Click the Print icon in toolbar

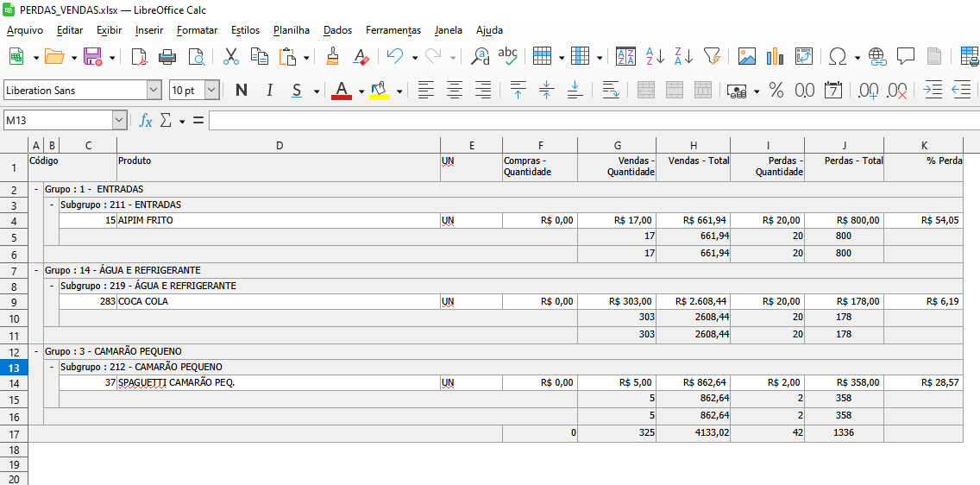(167, 57)
